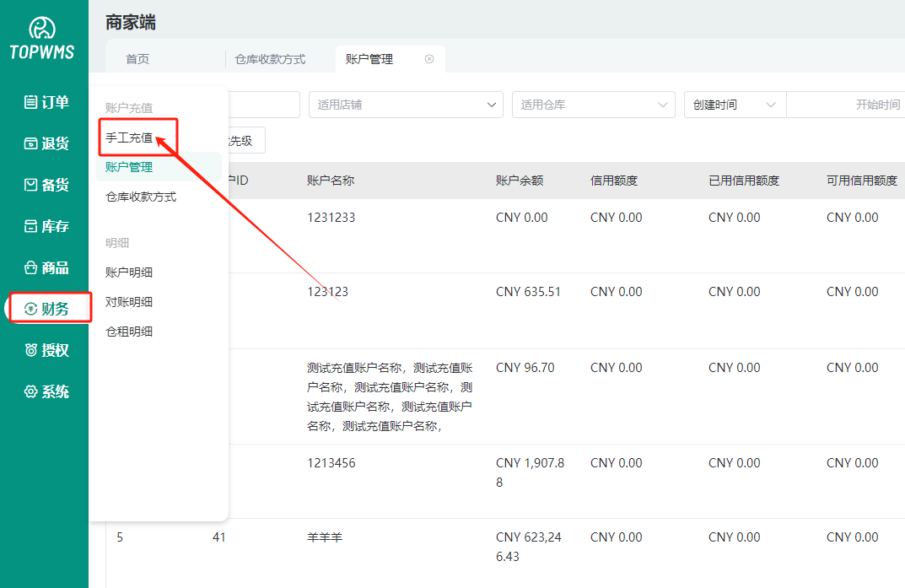The height and width of the screenshot is (588, 905).
Task: Open the 系统 sidebar menu
Action: [x=46, y=391]
